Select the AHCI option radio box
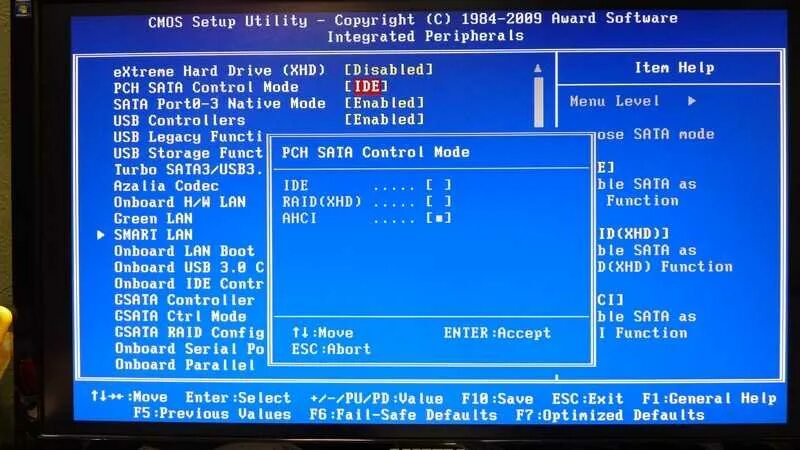The width and height of the screenshot is (800, 450). 439,218
